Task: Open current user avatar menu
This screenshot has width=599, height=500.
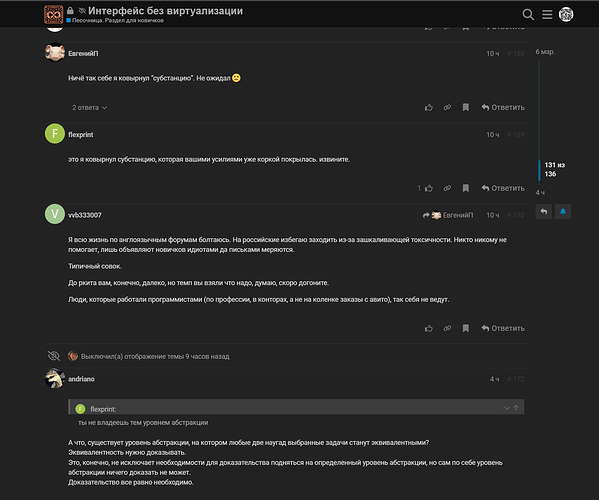Action: tap(566, 15)
